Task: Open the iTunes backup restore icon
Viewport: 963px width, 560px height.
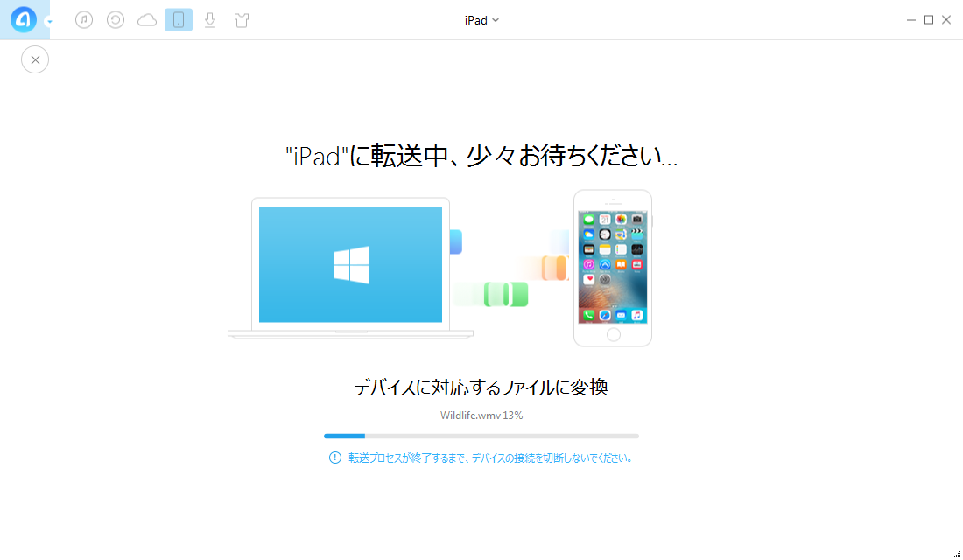Action: coord(116,19)
